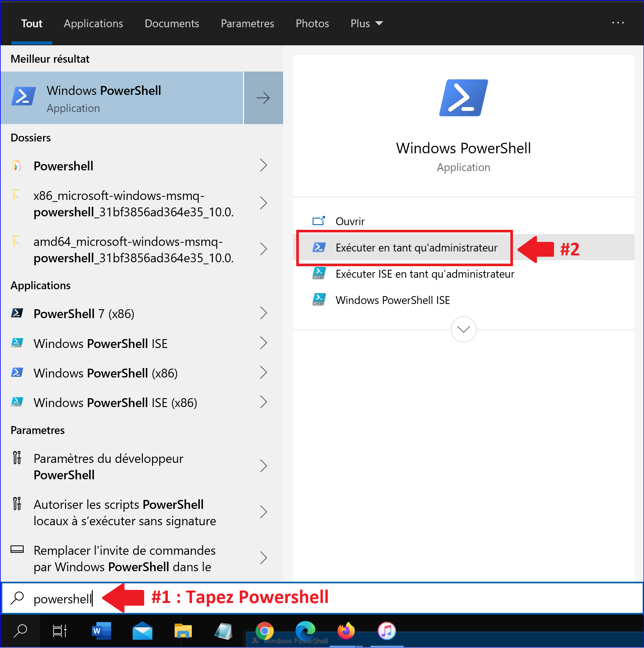Open the Plus dropdown menu
The height and width of the screenshot is (648, 644).
[x=367, y=24]
